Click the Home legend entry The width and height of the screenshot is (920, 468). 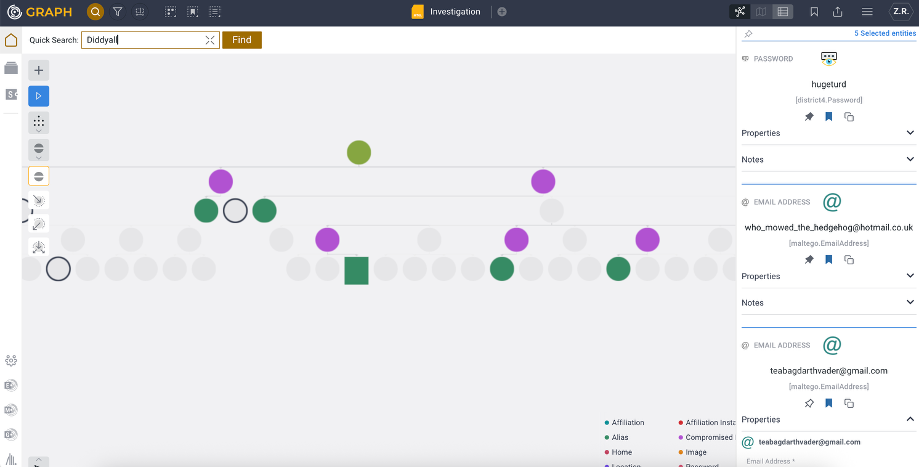pos(618,452)
